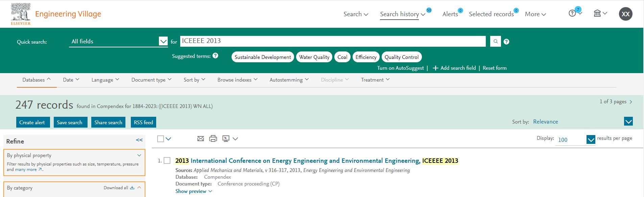Image resolution: width=644 pixels, height=197 pixels.
Task: Click the plus icon to add search field
Action: point(435,68)
